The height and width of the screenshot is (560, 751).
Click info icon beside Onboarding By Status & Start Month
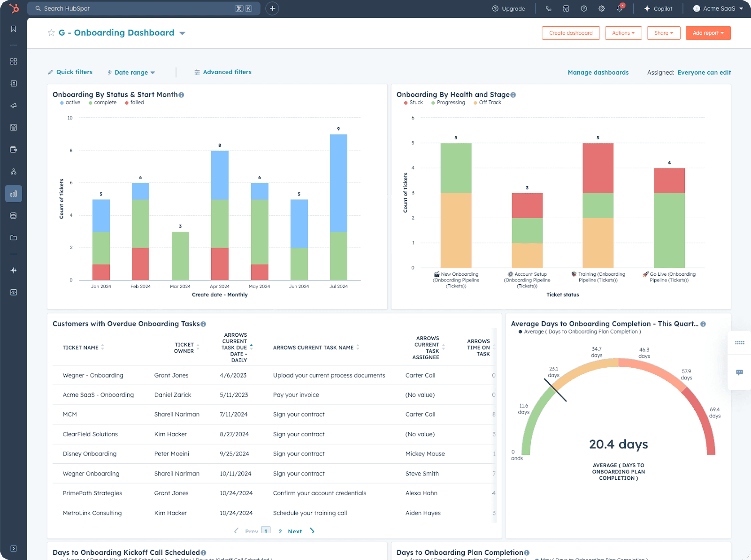(x=181, y=95)
